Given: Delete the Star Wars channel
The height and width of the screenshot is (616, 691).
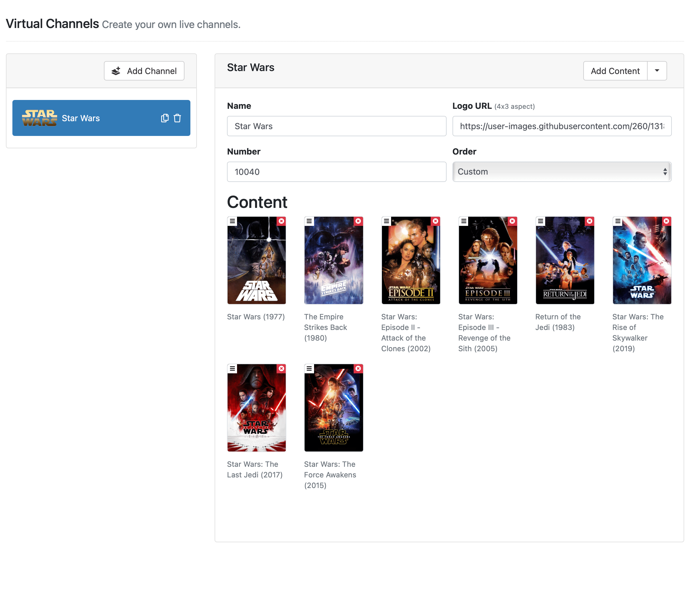Looking at the screenshot, I should (177, 118).
